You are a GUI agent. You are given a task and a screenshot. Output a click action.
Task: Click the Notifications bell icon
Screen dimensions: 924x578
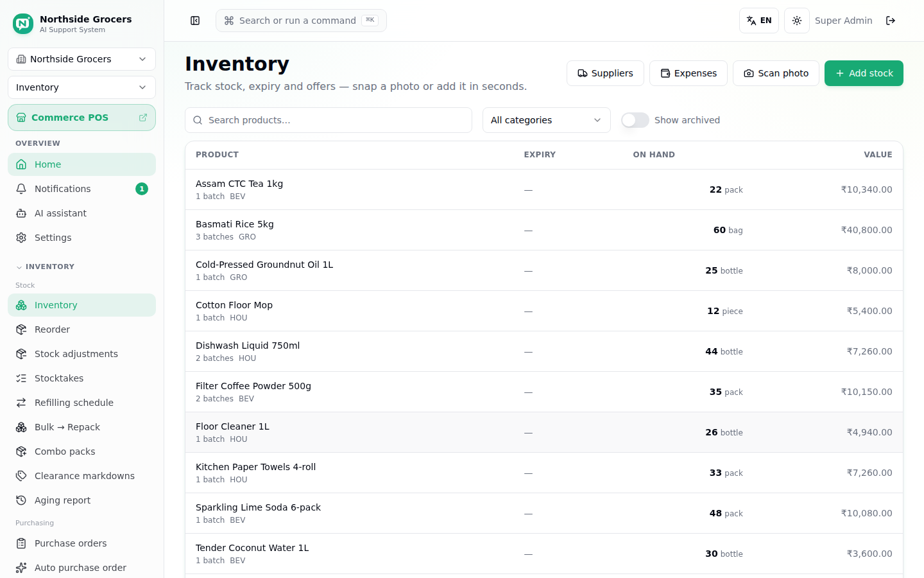tap(21, 189)
